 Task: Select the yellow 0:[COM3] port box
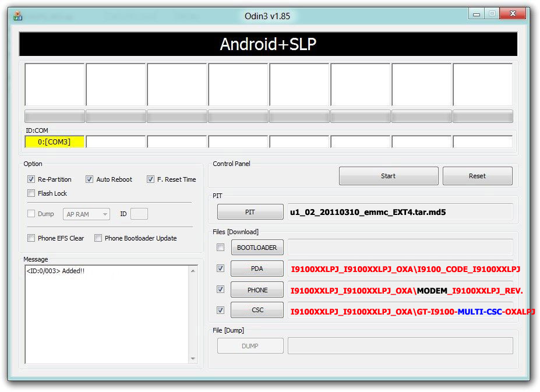pyautogui.click(x=54, y=142)
